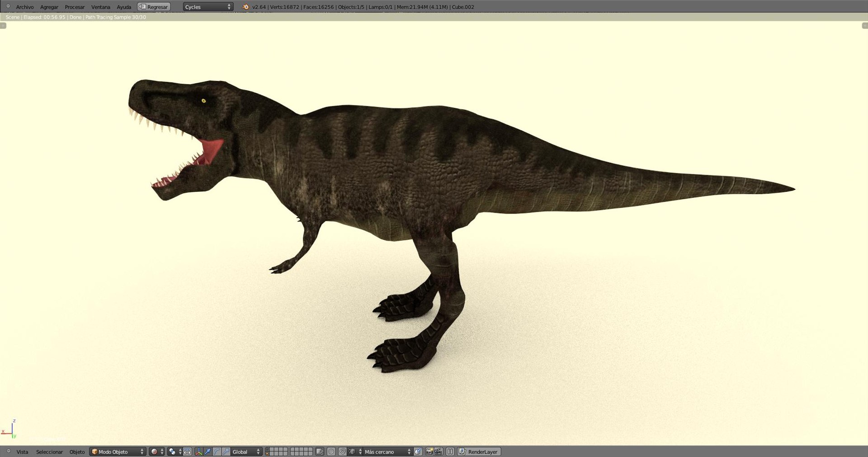This screenshot has height=457, width=868.
Task: Toggle lock camera and layers to scene
Action: [320, 452]
